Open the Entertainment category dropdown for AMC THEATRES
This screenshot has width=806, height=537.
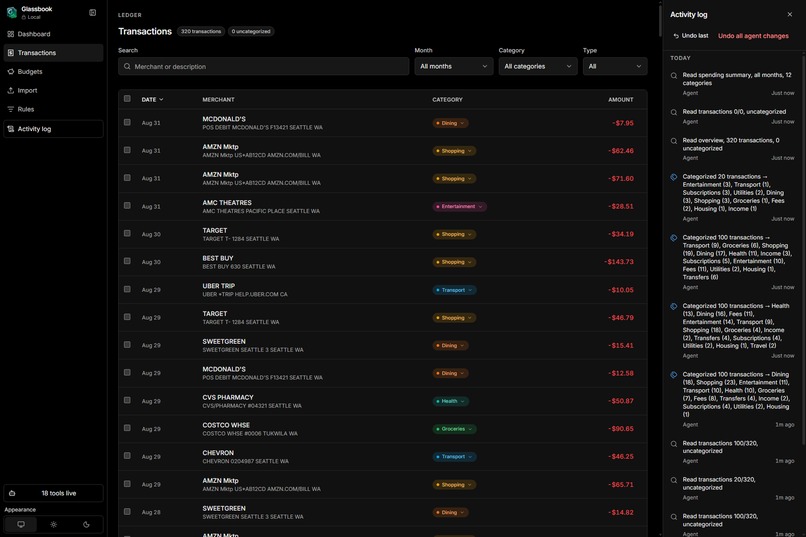460,207
